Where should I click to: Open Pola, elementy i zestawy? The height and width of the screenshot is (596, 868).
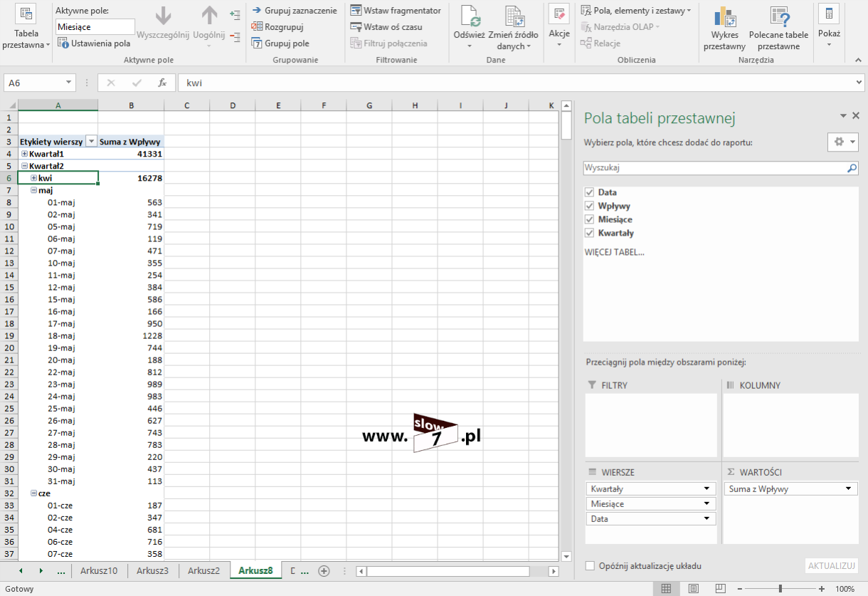[635, 11]
